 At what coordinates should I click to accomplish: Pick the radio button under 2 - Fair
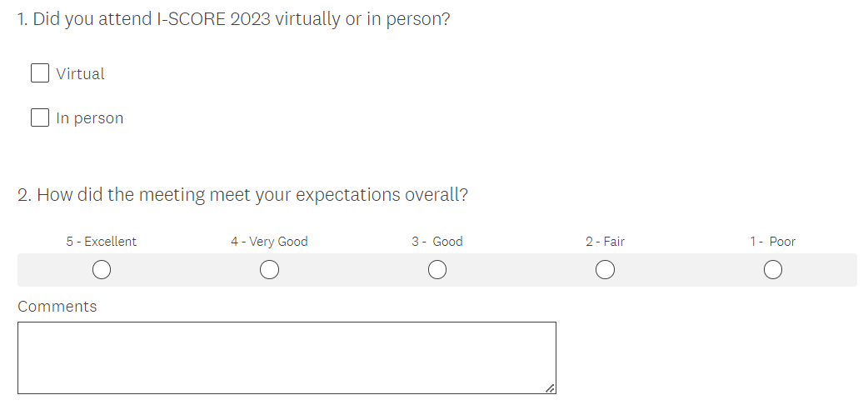pos(606,270)
